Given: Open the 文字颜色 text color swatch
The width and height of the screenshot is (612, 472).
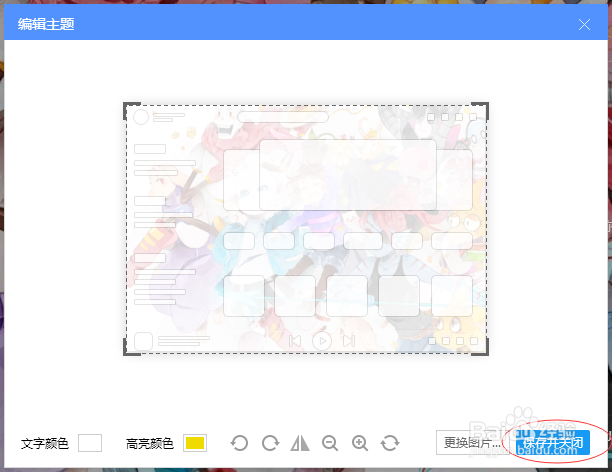Looking at the screenshot, I should click(90, 443).
